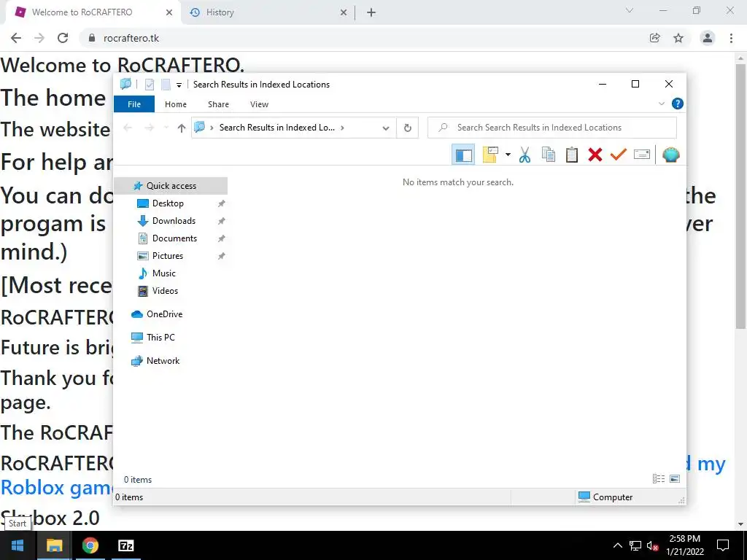Viewport: 747px width, 560px height.
Task: Open the Chrome profile icon
Action: click(x=708, y=38)
